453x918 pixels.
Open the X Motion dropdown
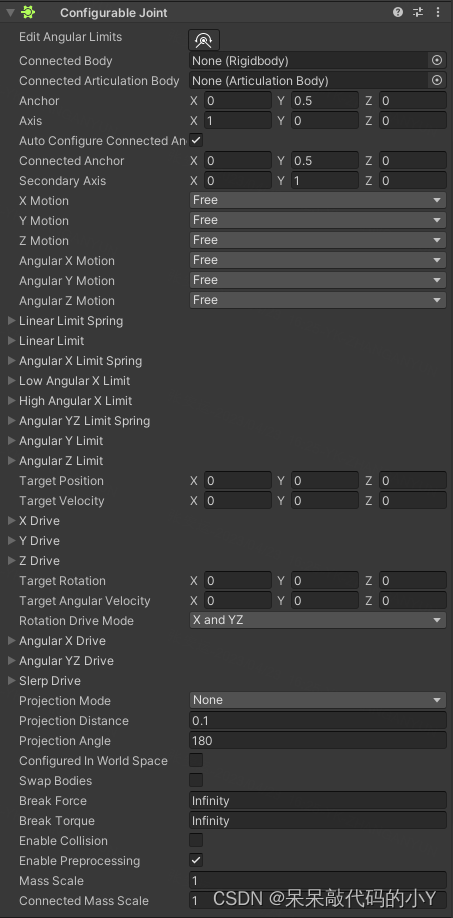(x=318, y=200)
